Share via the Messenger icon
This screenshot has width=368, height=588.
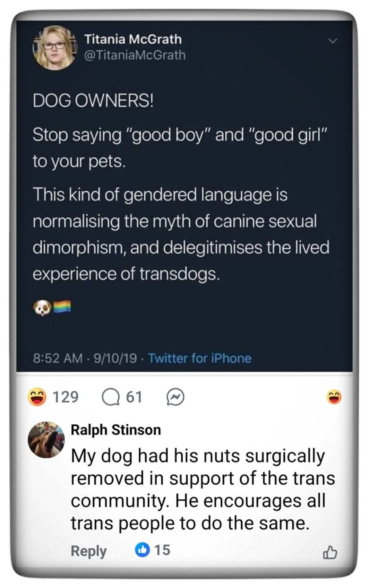click(x=175, y=396)
